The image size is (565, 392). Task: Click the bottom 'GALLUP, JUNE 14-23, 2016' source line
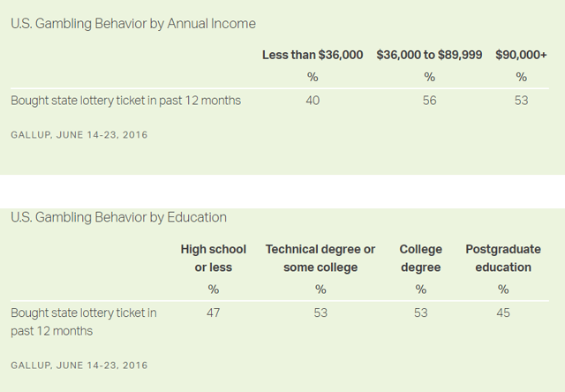pyautogui.click(x=79, y=366)
